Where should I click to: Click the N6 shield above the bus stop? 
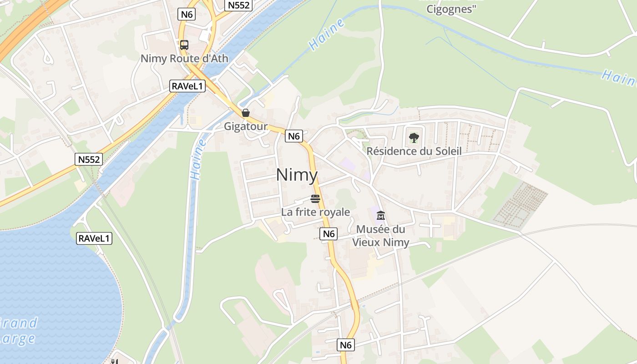pos(187,14)
